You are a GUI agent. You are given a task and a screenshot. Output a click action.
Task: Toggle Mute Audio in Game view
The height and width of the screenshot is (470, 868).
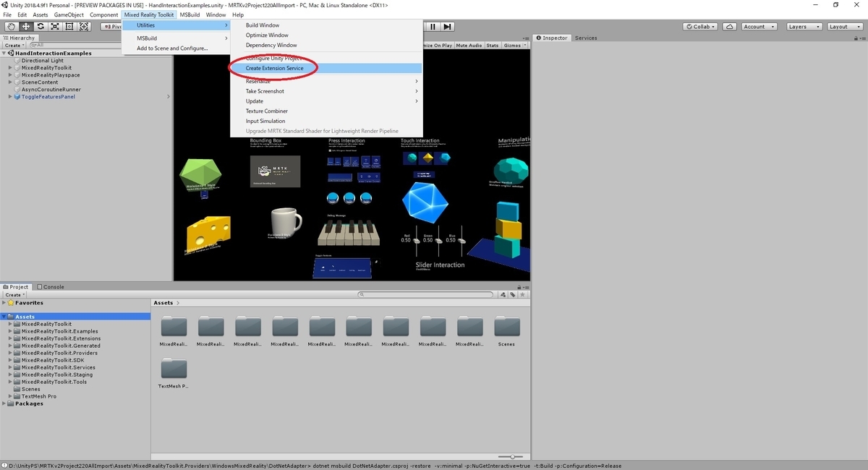coord(469,45)
